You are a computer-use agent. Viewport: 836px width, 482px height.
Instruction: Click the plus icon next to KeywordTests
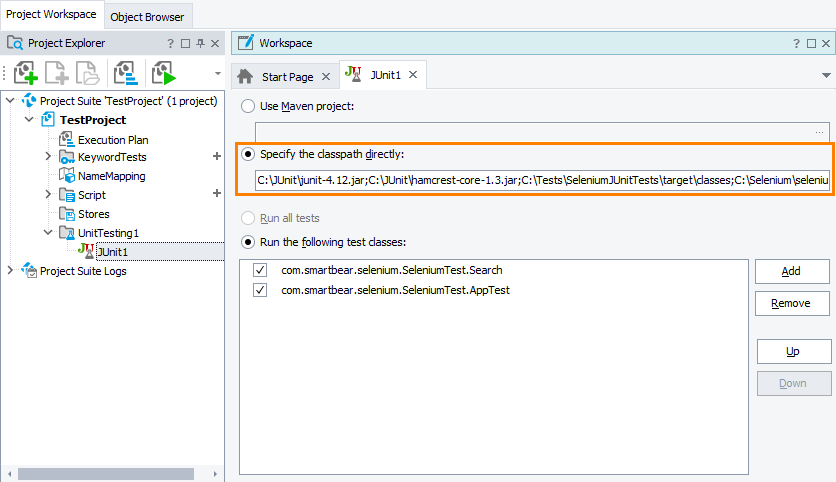216,157
